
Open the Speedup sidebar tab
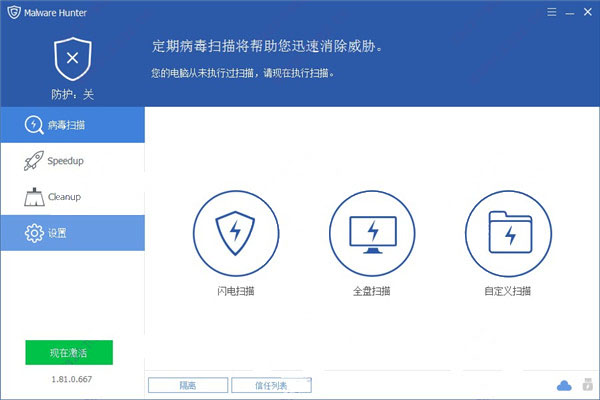click(x=73, y=161)
